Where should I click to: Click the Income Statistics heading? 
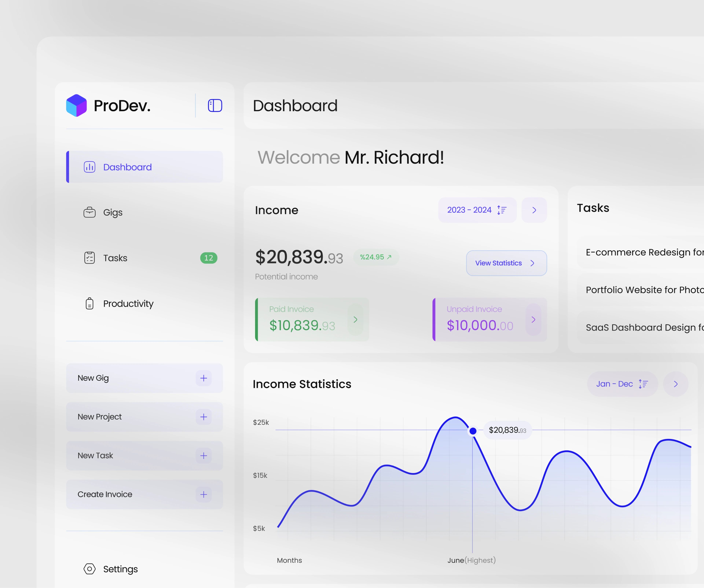[302, 384]
